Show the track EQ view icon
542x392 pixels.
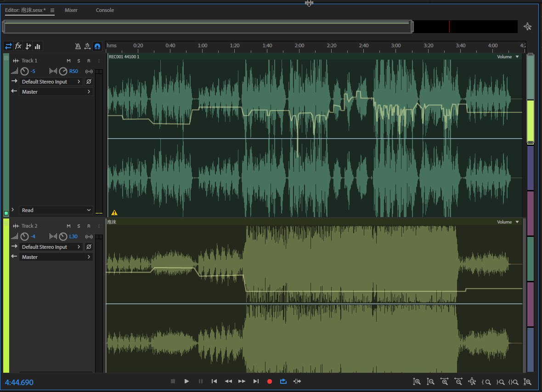tap(38, 46)
